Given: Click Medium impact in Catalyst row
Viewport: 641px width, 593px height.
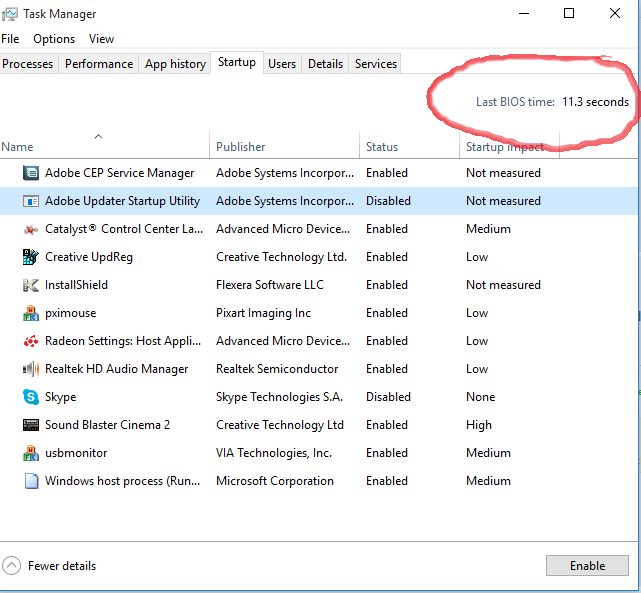Looking at the screenshot, I should [489, 229].
